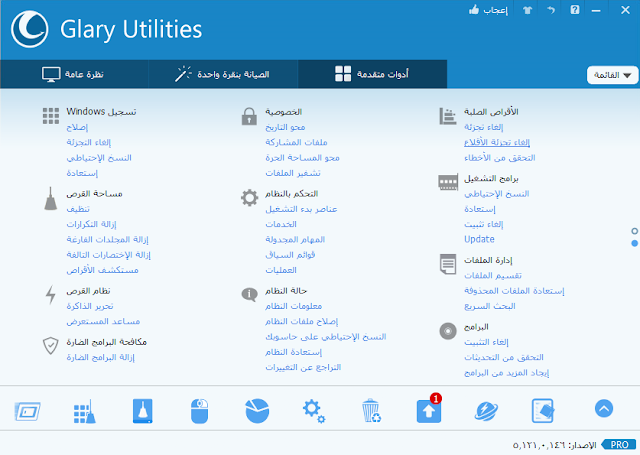Viewport: 640px width, 455px height.
Task: Open the recycle bin uninstaller icon
Action: click(371, 411)
